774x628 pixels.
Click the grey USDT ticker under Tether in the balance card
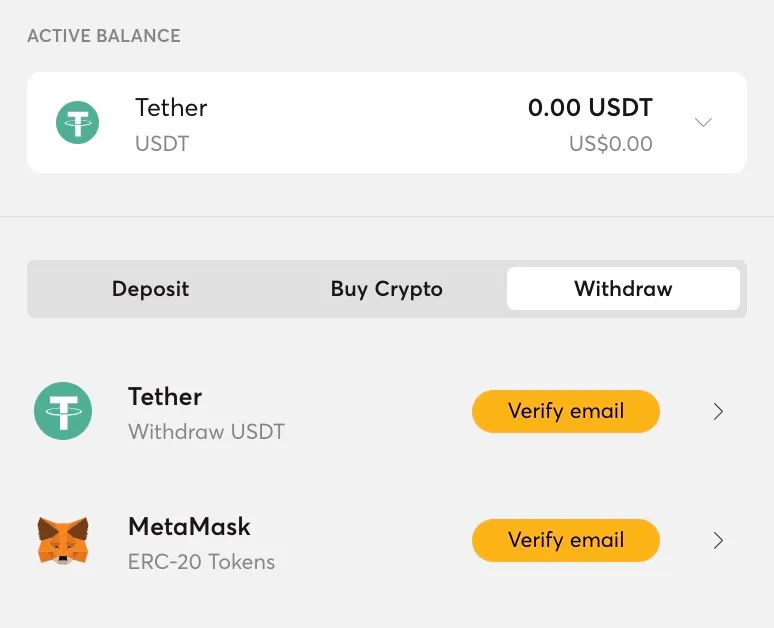[x=162, y=144]
